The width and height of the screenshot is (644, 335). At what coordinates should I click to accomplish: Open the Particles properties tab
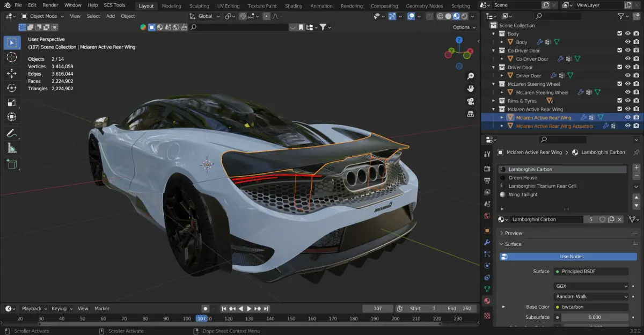point(487,254)
